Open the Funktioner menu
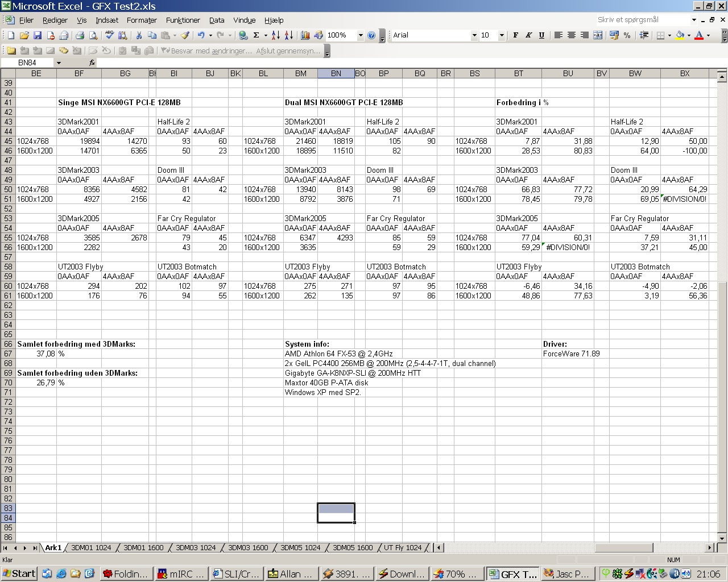This screenshot has width=728, height=582. click(x=183, y=20)
